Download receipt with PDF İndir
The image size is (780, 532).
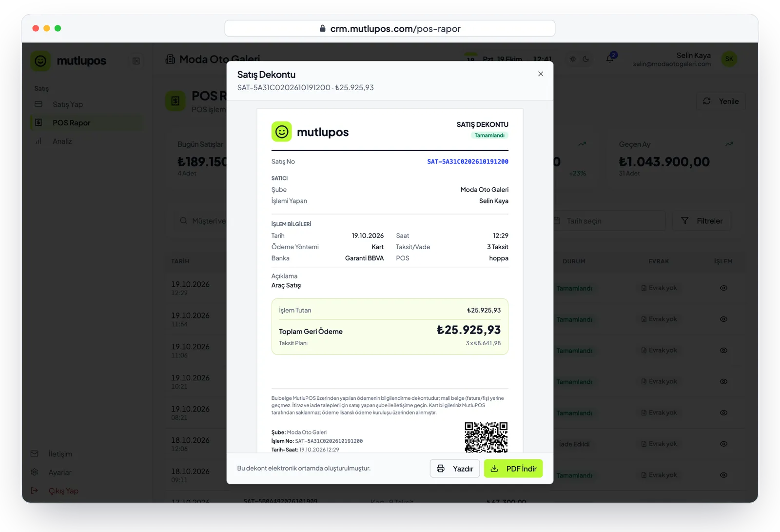point(513,469)
